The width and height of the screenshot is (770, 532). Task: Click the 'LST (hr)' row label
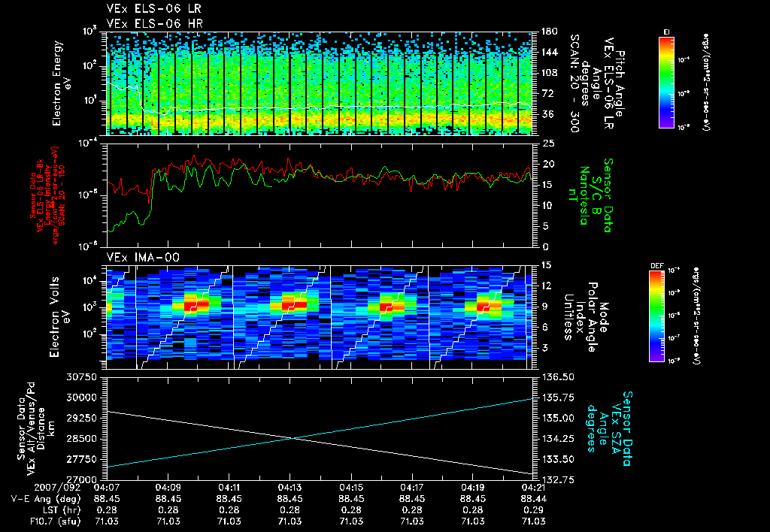60,510
